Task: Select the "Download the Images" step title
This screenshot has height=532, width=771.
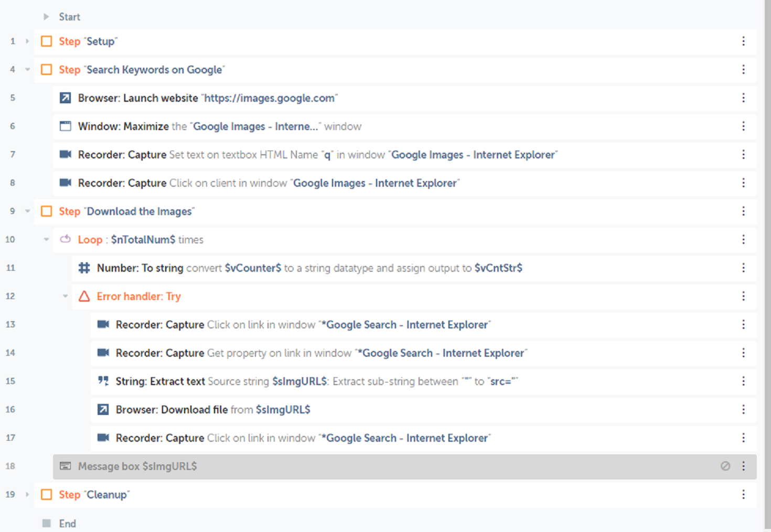Action: (x=140, y=211)
